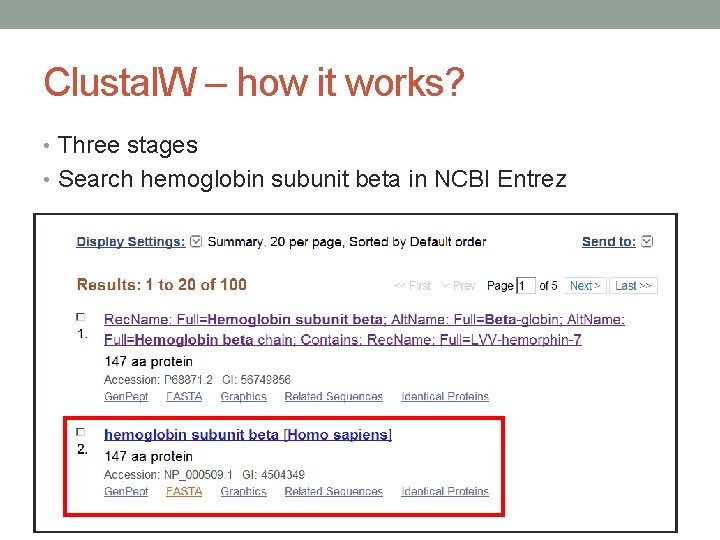Open the Send to link
720x540 pixels.
click(x=609, y=242)
